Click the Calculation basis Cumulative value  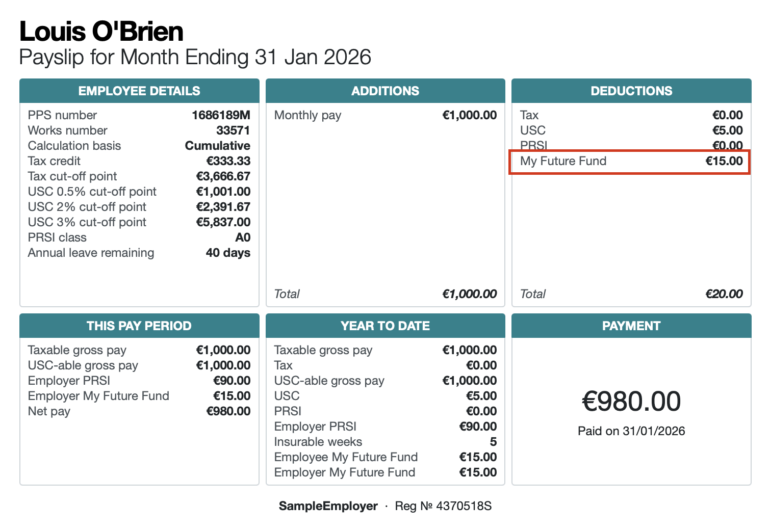(217, 146)
